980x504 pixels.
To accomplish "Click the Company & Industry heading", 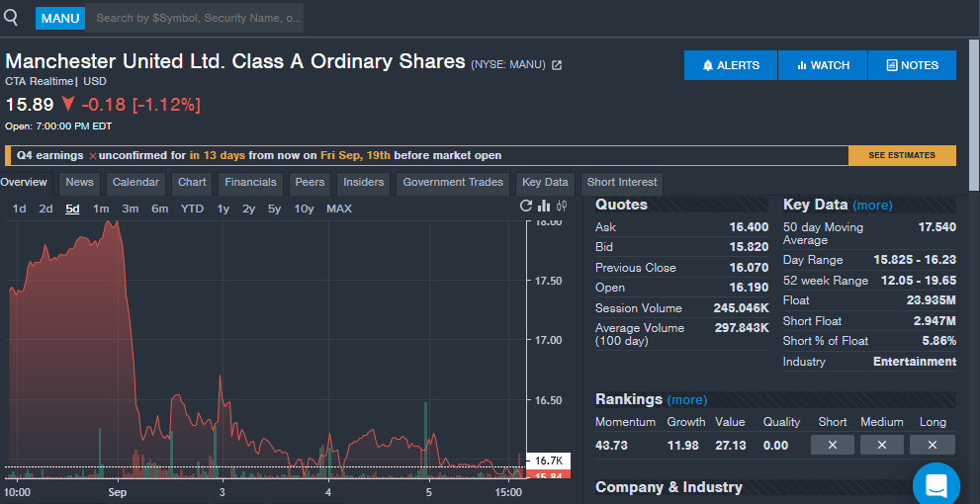I will tap(668, 487).
